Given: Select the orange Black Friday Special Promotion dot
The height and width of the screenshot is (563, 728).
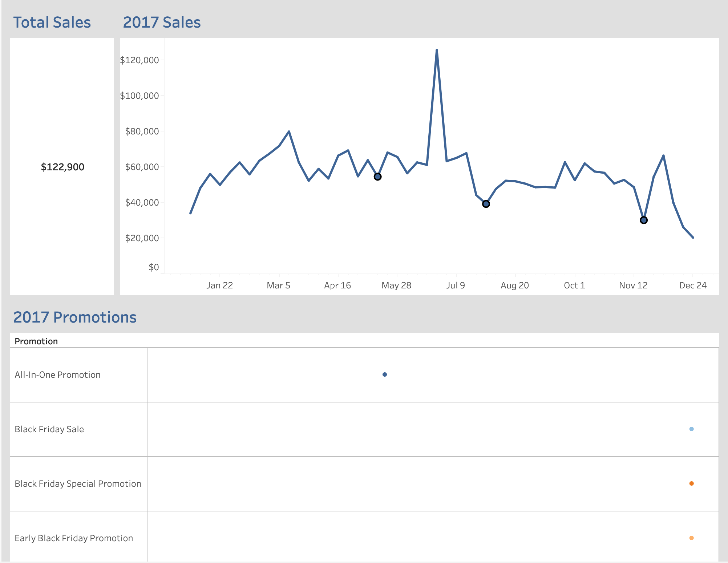Looking at the screenshot, I should coord(691,483).
